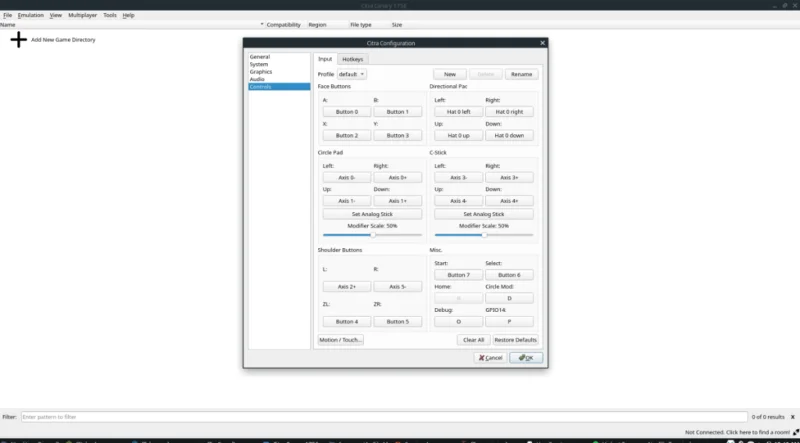Select System in the configuration list

point(279,64)
